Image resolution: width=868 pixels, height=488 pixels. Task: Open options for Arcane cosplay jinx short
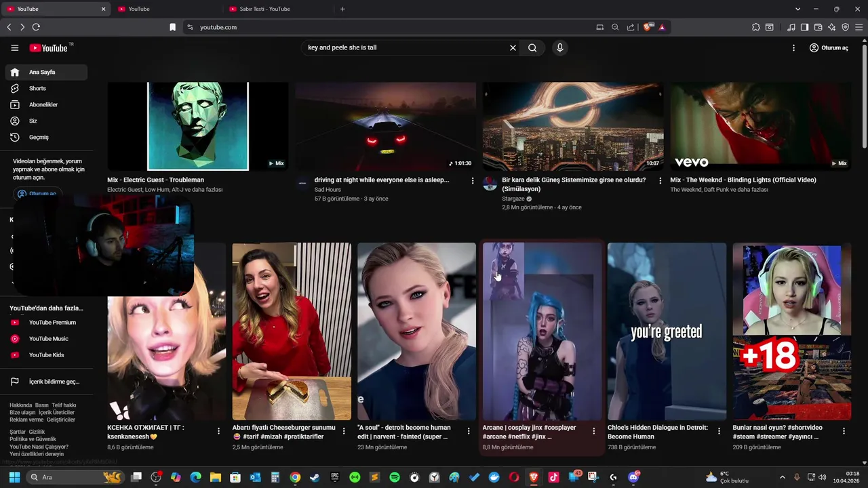point(594,431)
